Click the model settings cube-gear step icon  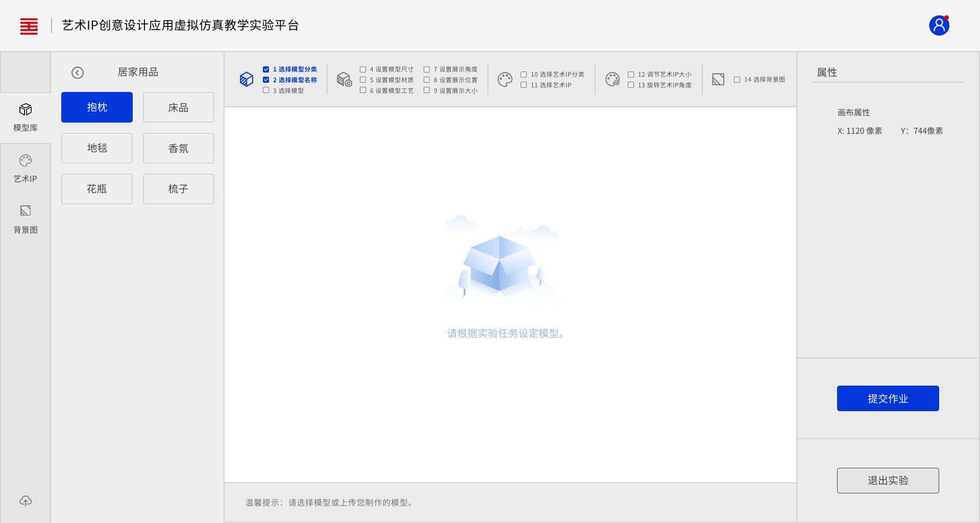pyautogui.click(x=345, y=79)
